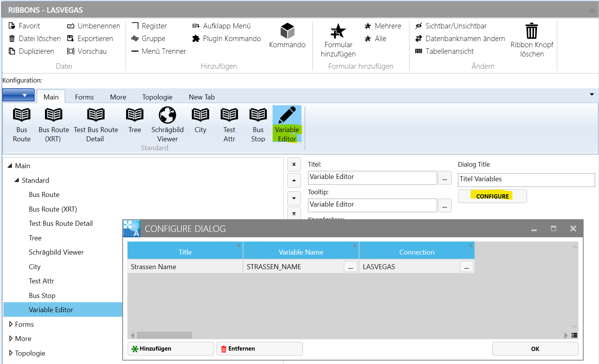Click the Bus Stop ribbon icon
The image size is (599, 364).
pos(258,115)
